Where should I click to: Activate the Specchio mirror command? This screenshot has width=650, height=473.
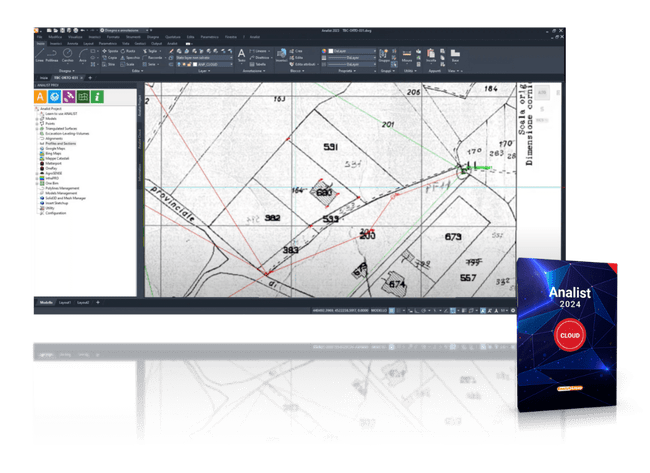[x=131, y=58]
